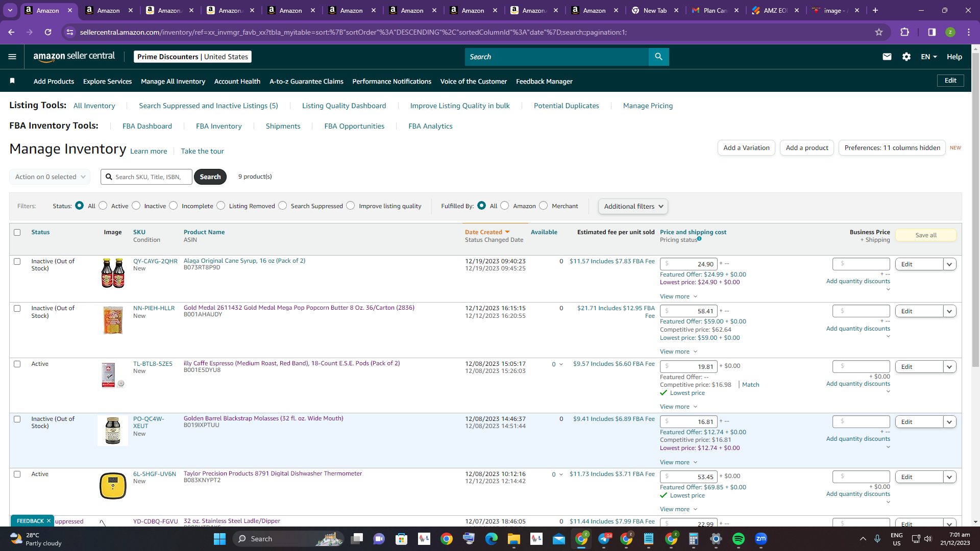Open the settings gear icon
980x551 pixels.
[906, 57]
